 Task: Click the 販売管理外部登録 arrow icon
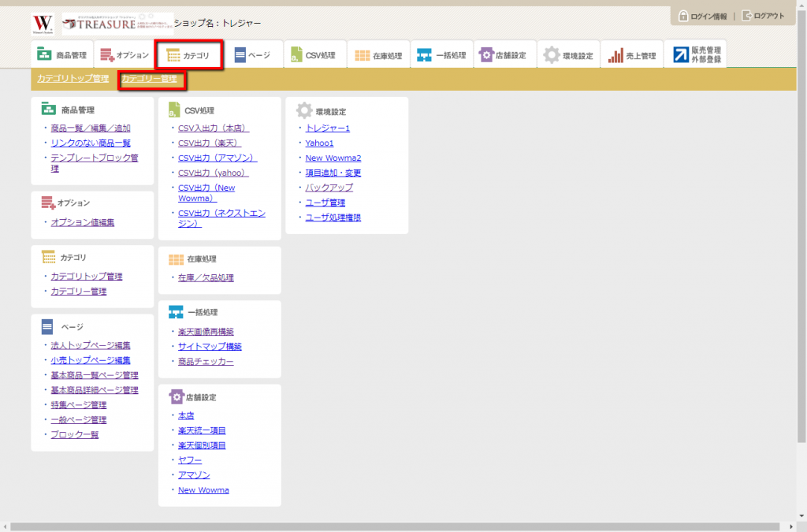tap(680, 54)
